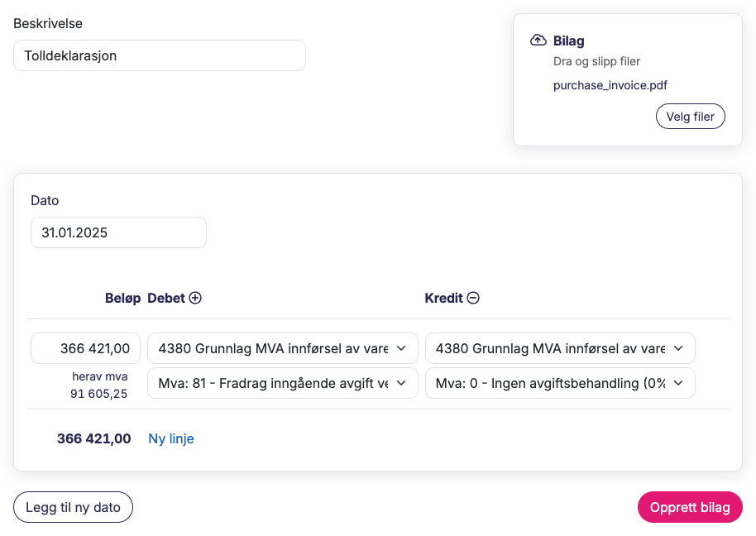756x536 pixels.
Task: Click the Beløp input showing 366 421,00
Action: [x=85, y=348]
